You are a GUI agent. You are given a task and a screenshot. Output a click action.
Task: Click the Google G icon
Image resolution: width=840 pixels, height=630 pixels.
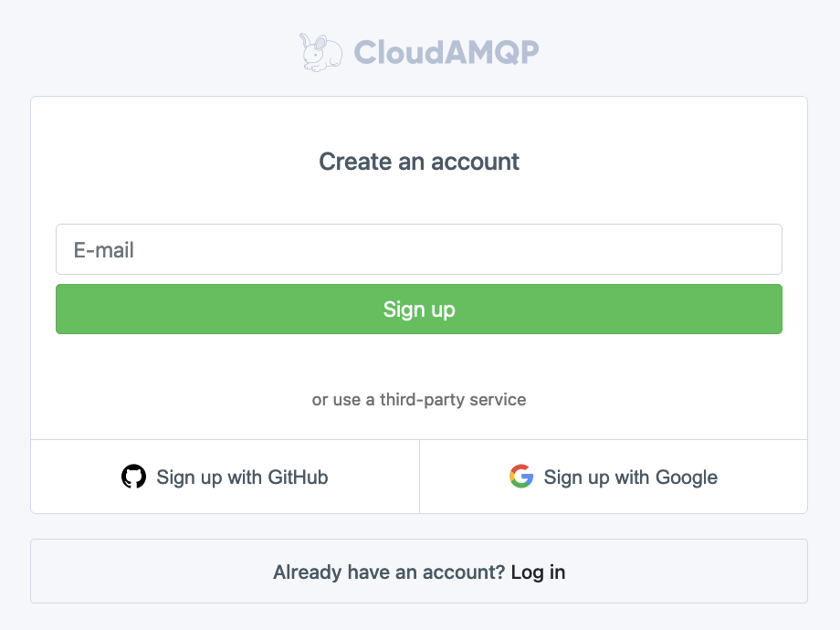[x=521, y=477]
